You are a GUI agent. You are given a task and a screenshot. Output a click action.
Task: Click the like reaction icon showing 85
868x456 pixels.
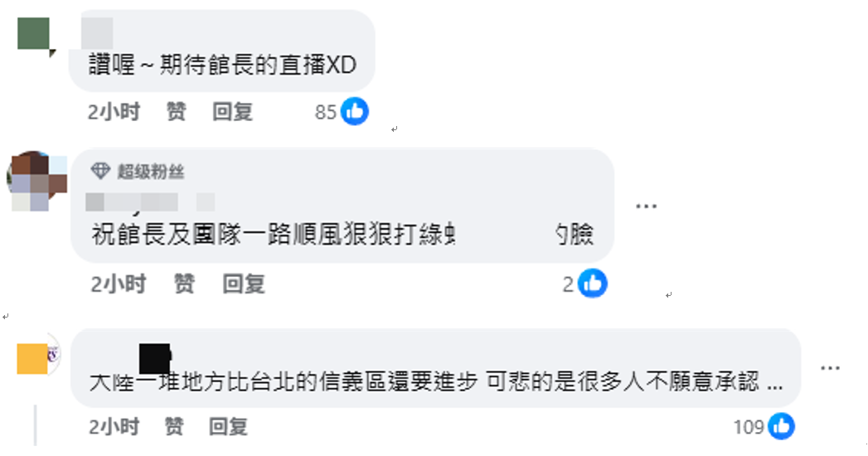point(354,111)
